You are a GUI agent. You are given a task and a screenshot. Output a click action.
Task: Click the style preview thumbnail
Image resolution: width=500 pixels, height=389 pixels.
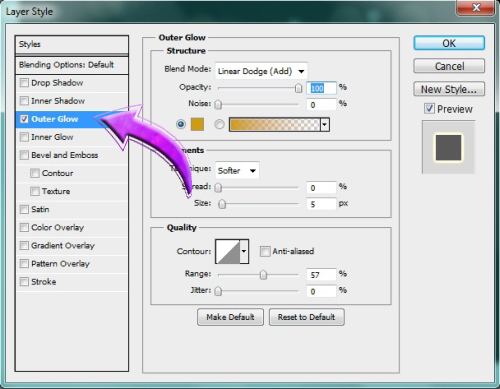pos(448,147)
